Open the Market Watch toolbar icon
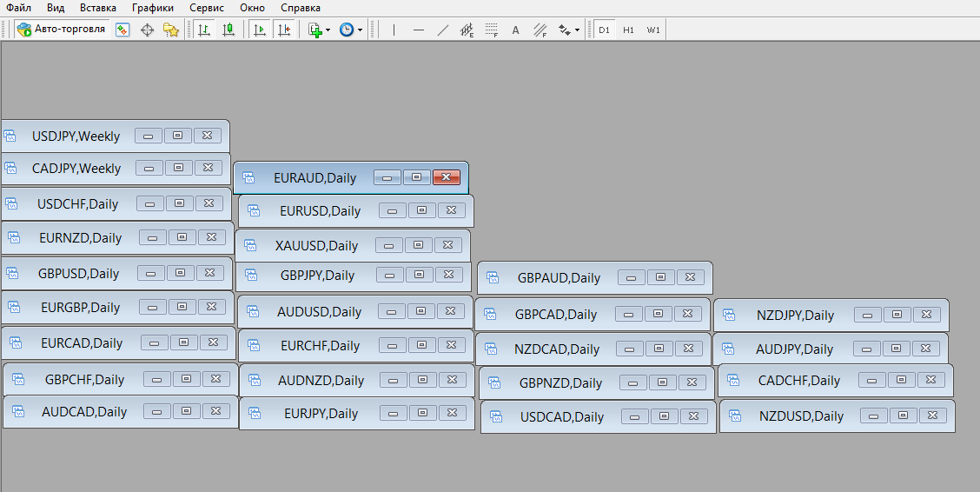The height and width of the screenshot is (492, 980). tap(122, 30)
